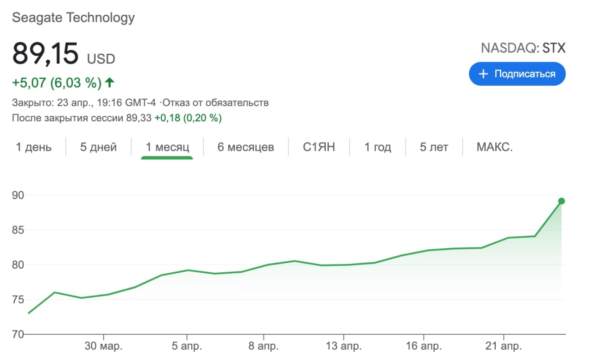Select the С1ЯН range tab
This screenshot has width=593, height=364.
tap(319, 147)
